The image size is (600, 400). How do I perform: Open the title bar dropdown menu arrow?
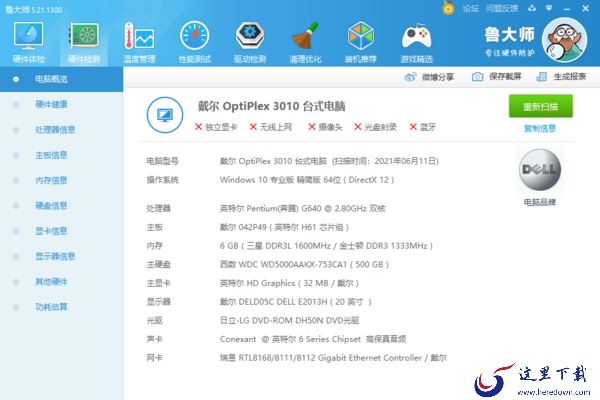[x=549, y=8]
